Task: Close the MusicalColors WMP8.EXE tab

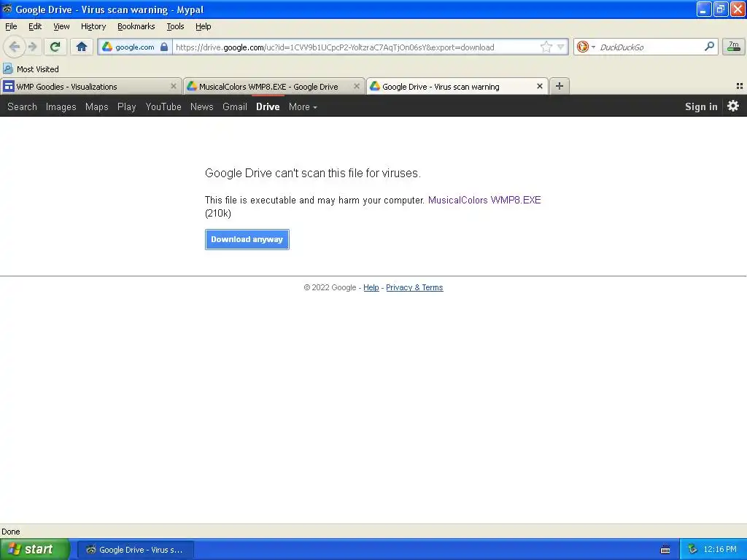Action: click(356, 86)
